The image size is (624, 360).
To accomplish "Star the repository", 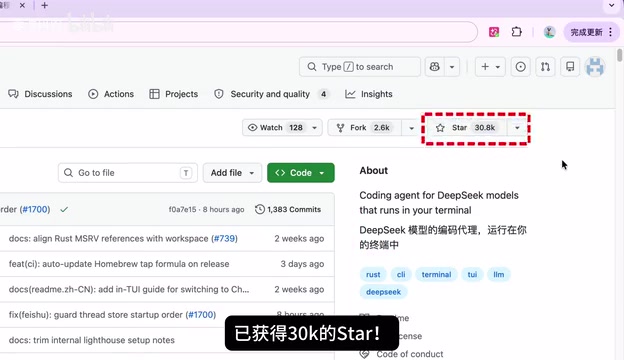I will pyautogui.click(x=466, y=128).
